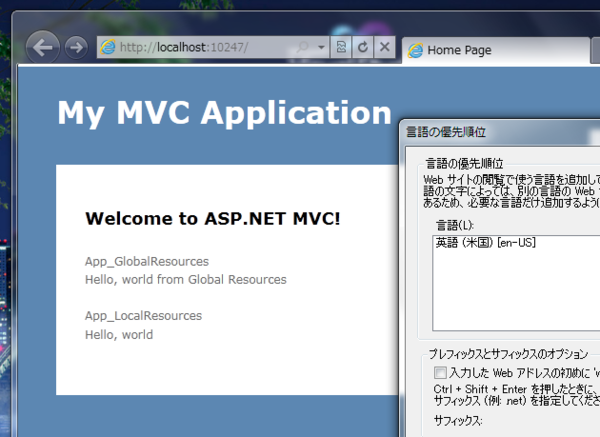
Task: Click the address bar URL localhost:10247
Action: click(184, 47)
